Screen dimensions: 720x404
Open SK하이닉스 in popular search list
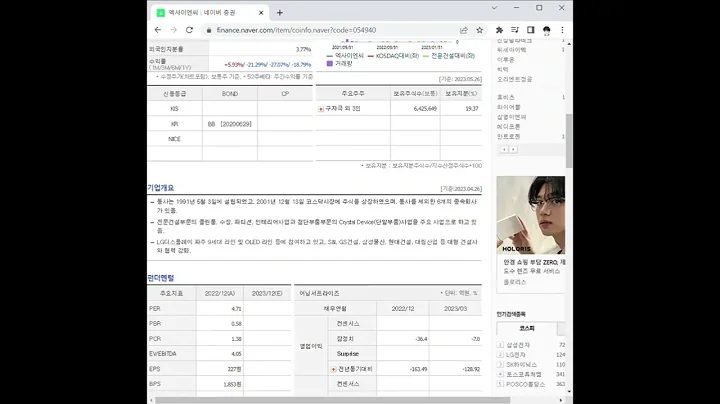pyautogui.click(x=521, y=365)
